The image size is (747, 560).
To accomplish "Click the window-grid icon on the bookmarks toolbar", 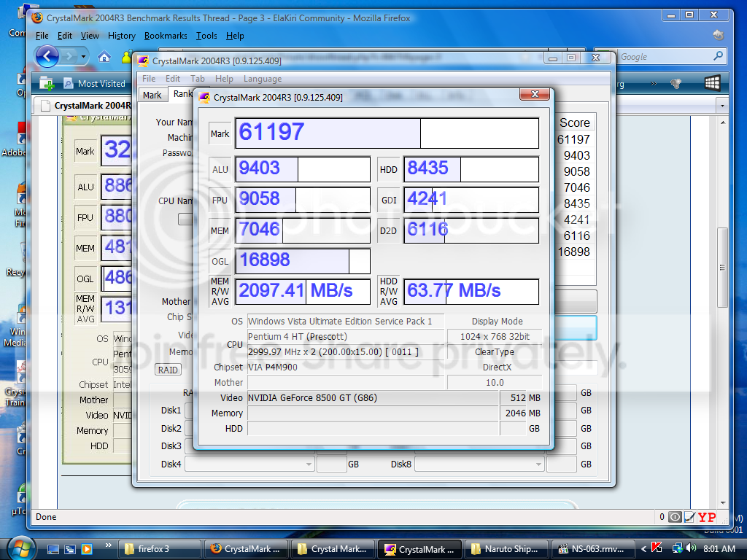I will pos(712,83).
